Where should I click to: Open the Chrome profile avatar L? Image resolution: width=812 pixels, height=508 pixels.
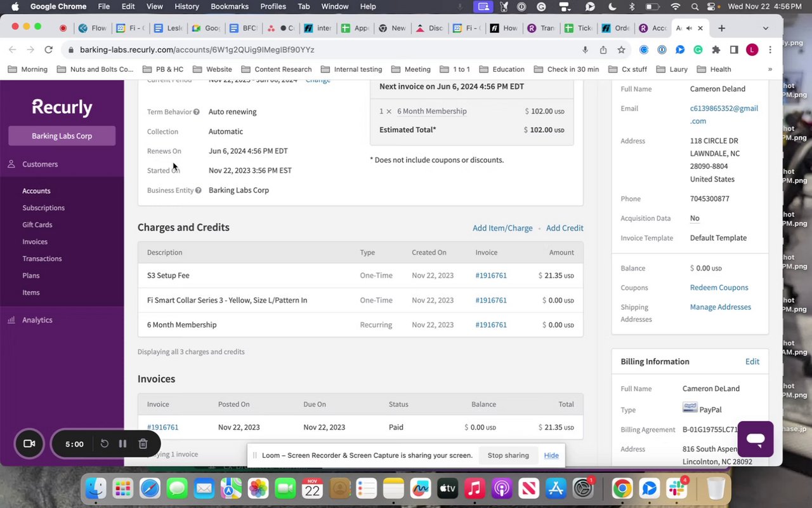pos(752,50)
